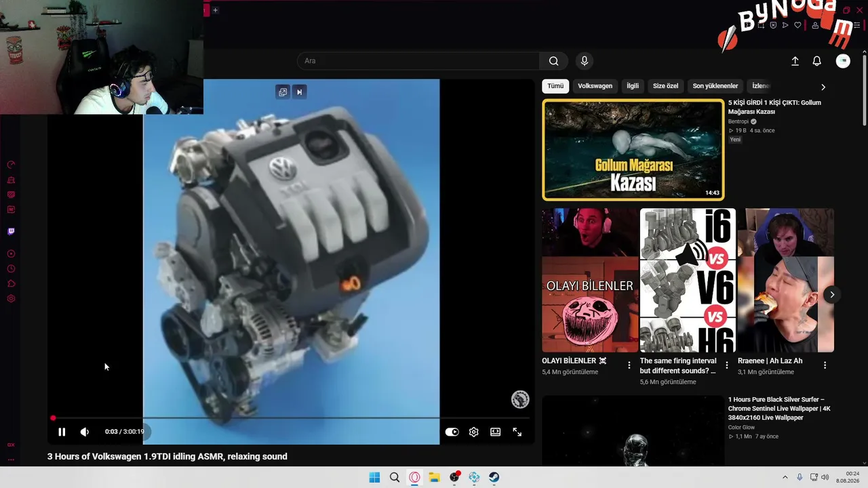868x488 pixels.
Task: Open GX Control in Opera sidebar
Action: point(11,165)
